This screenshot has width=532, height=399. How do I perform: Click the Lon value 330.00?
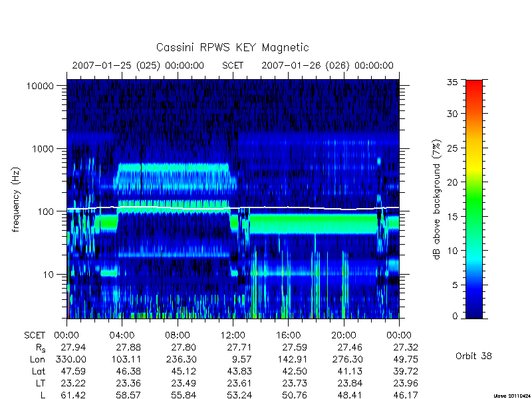71,359
